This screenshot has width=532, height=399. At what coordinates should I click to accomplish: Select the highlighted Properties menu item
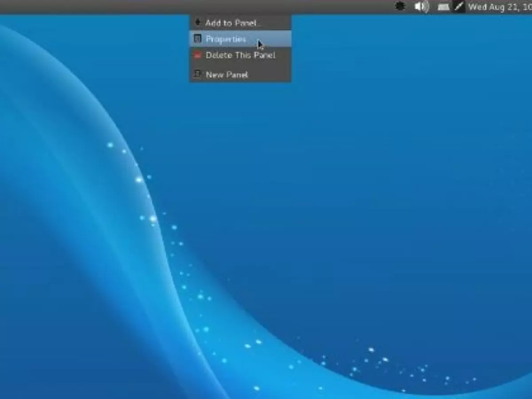click(226, 39)
